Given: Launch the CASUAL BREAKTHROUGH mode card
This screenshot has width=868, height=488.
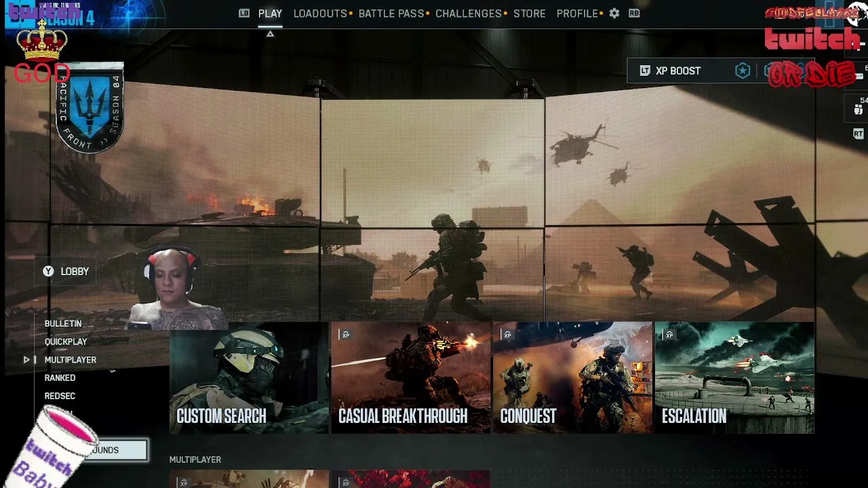Looking at the screenshot, I should coord(410,378).
